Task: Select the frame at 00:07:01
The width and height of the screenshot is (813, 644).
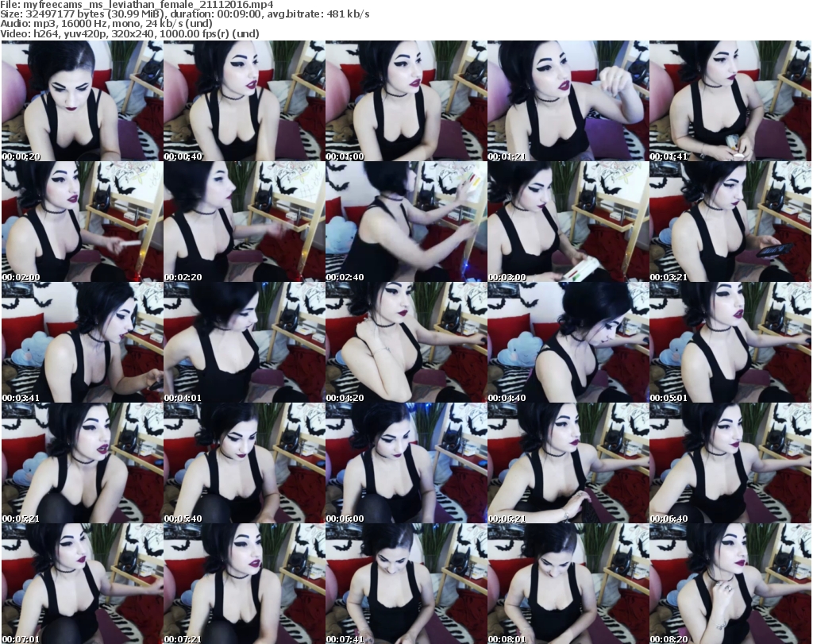Action: point(82,584)
